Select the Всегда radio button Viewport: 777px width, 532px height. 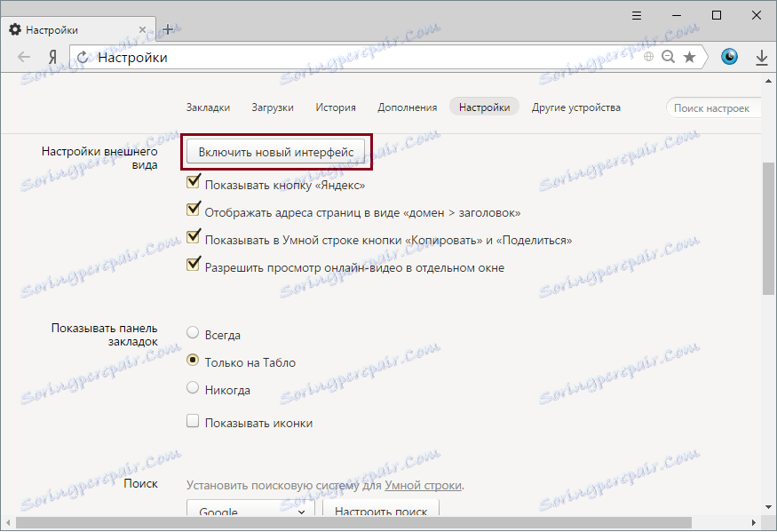click(x=192, y=331)
